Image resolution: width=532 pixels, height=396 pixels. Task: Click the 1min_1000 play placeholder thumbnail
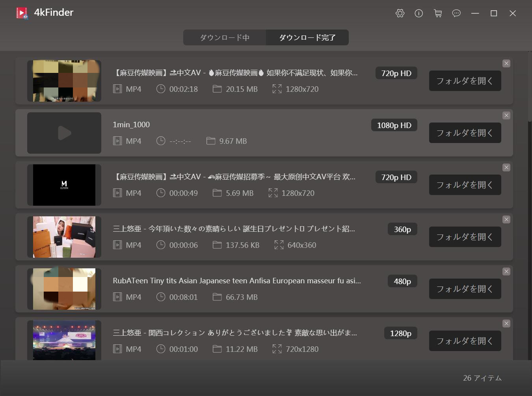pos(64,133)
